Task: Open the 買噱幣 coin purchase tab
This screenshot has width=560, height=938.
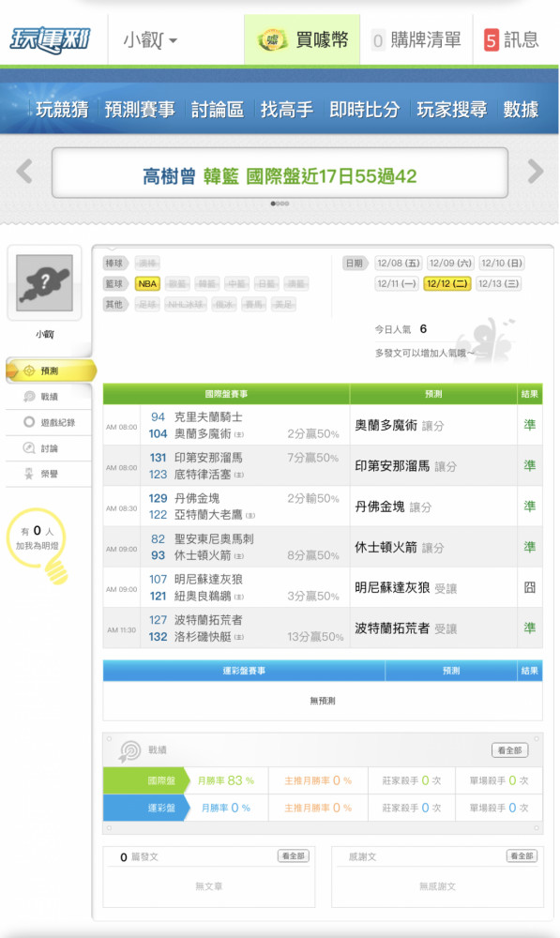Action: tap(301, 39)
